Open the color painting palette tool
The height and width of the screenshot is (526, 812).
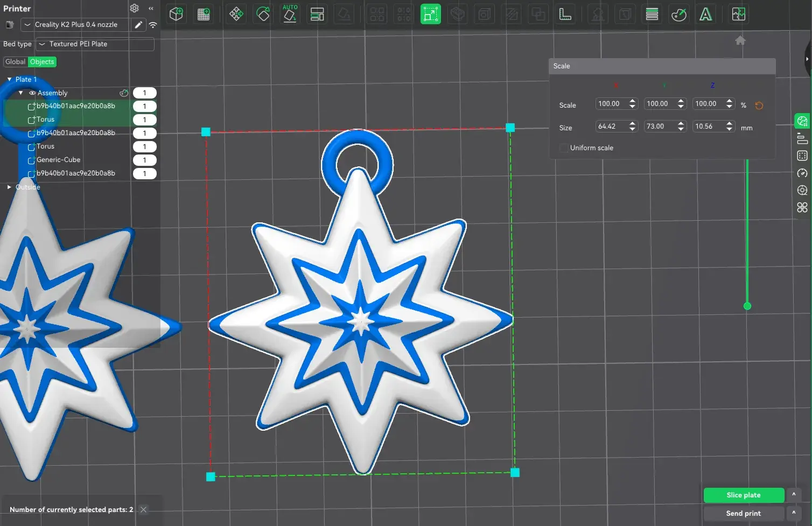pos(678,14)
